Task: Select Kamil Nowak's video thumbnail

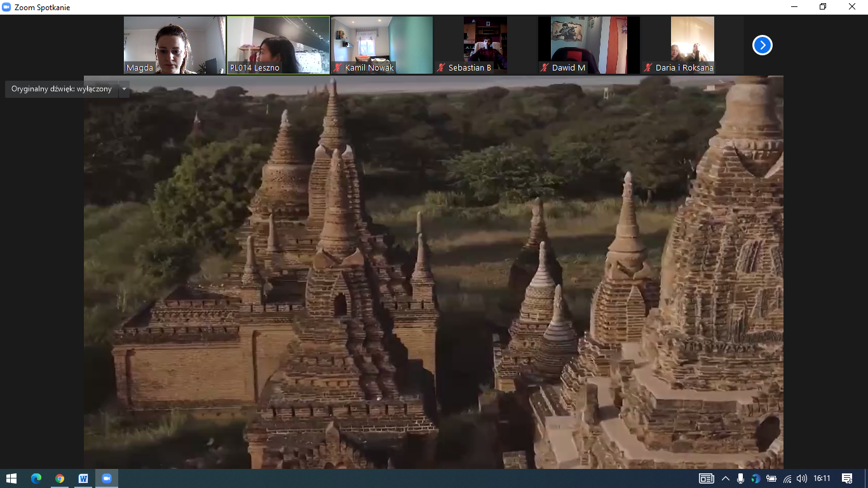Action: pos(382,45)
